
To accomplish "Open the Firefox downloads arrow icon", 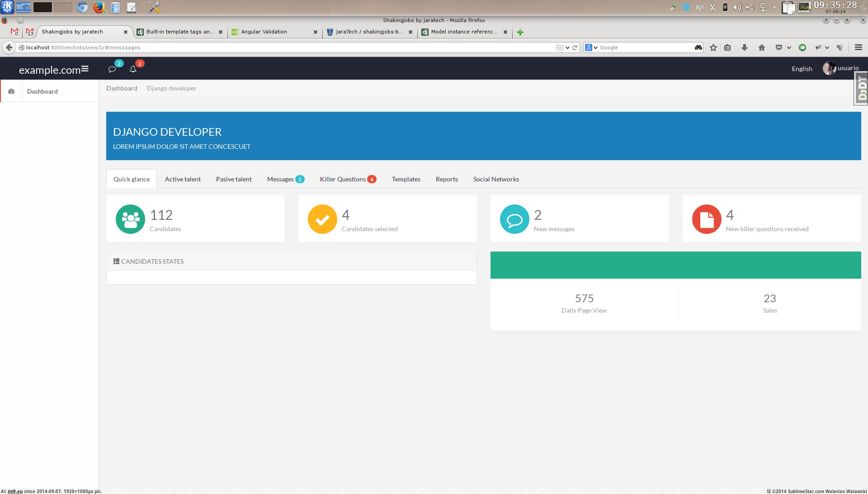I will click(745, 47).
